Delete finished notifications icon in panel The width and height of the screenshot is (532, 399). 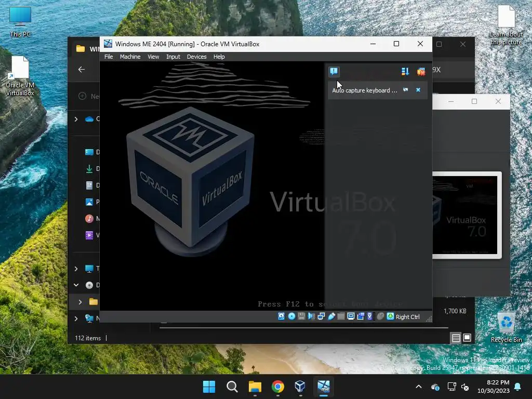pyautogui.click(x=421, y=71)
